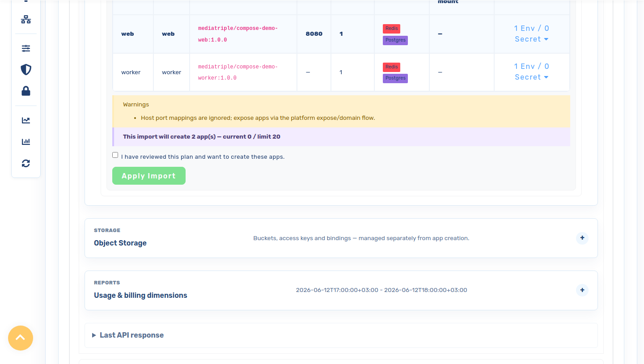Check the 'I have reviewed this plan' checkbox
Viewport: 644px width, 364px height.
pos(115,155)
